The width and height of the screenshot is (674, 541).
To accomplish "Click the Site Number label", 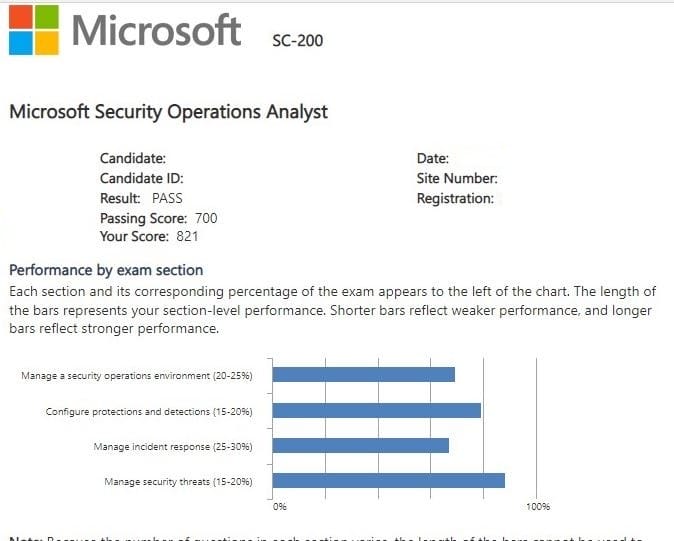I will pos(457,179).
